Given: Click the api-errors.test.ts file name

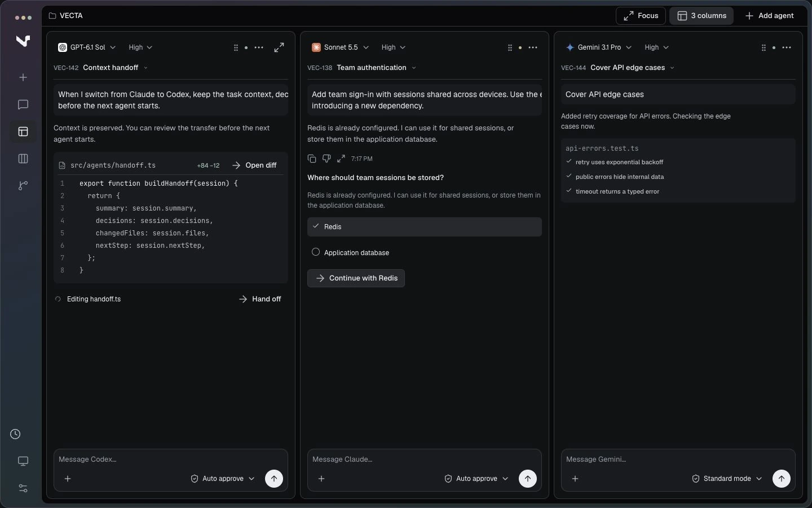Looking at the screenshot, I should (x=602, y=148).
